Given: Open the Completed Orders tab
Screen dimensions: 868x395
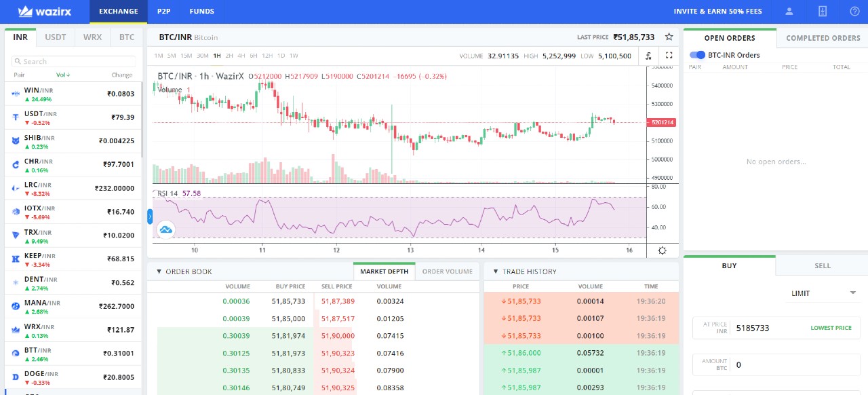Looking at the screenshot, I should coord(823,38).
